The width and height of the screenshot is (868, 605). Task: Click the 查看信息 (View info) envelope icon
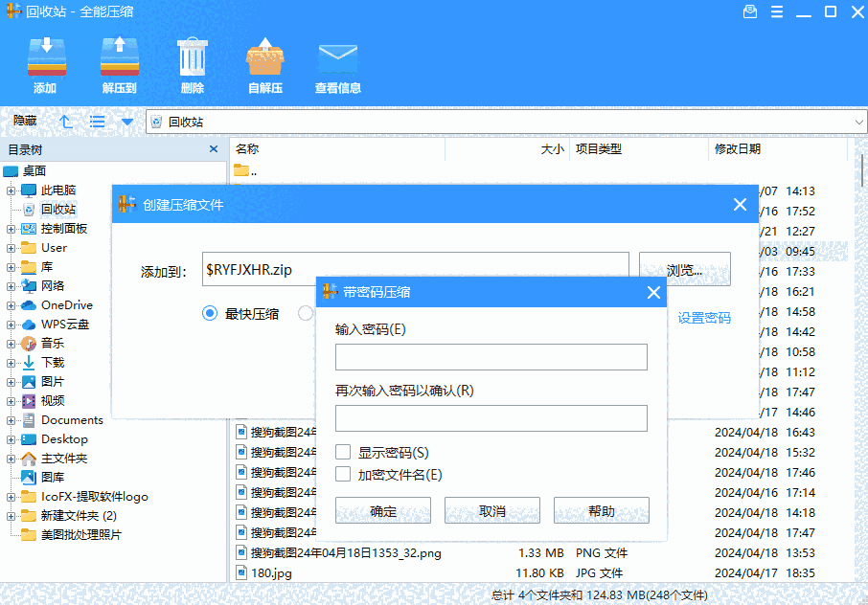(x=337, y=57)
